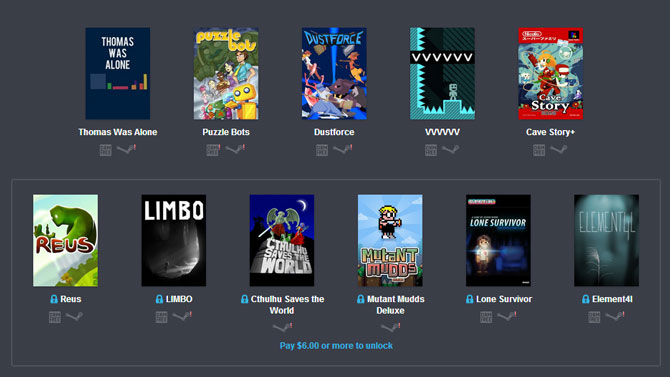Click the Steam icon under Mutant Mudds Deluxe
This screenshot has height=377, width=670.
pyautogui.click(x=391, y=327)
